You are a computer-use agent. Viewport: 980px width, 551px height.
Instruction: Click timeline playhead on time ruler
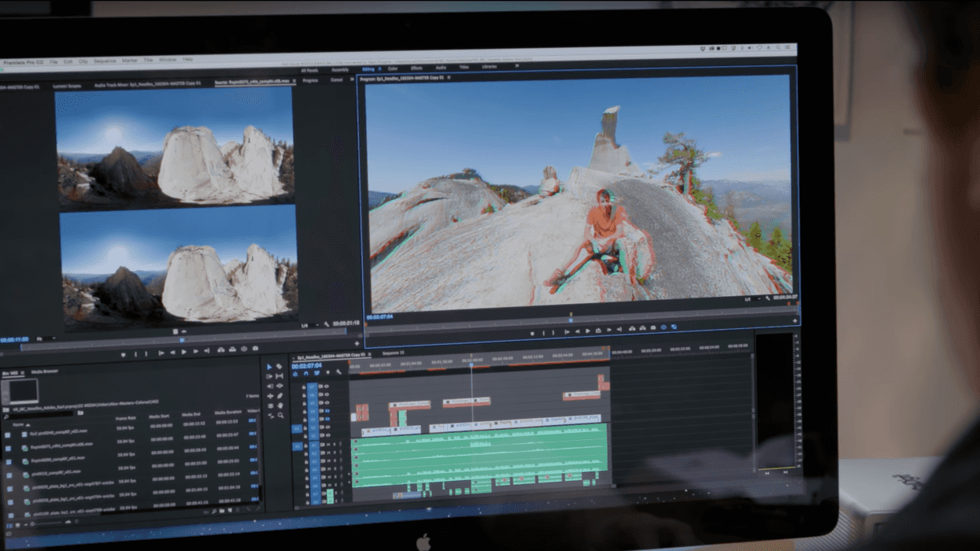coord(471,365)
